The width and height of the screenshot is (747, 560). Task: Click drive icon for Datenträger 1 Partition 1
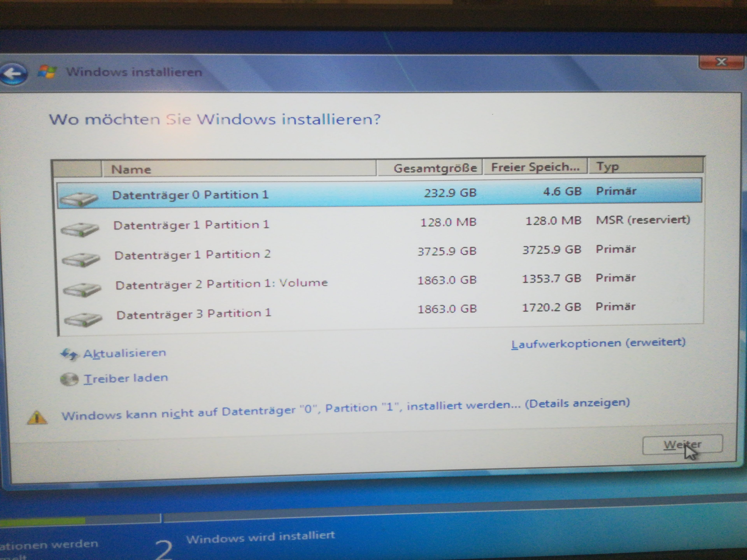[x=80, y=229]
